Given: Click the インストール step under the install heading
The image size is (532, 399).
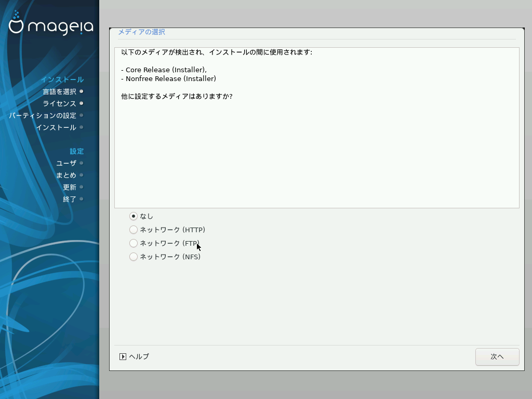Looking at the screenshot, I should coord(56,128).
